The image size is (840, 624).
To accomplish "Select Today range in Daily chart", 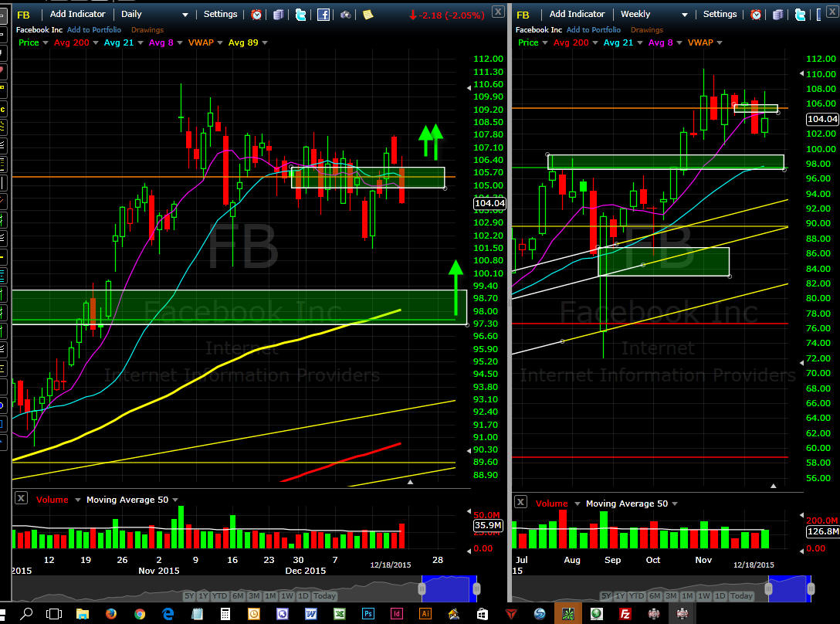I will pos(324,596).
